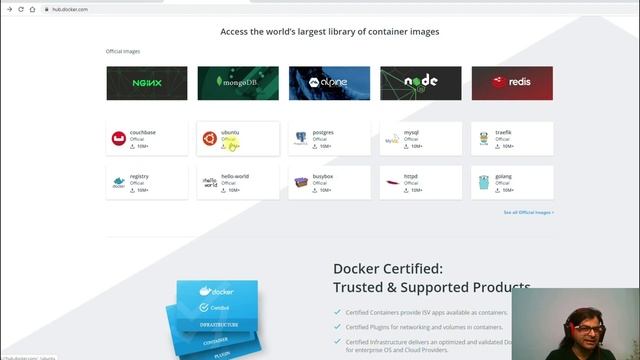Click the webcam video overlay
Image resolution: width=640 pixels, height=360 pixels.
click(576, 324)
